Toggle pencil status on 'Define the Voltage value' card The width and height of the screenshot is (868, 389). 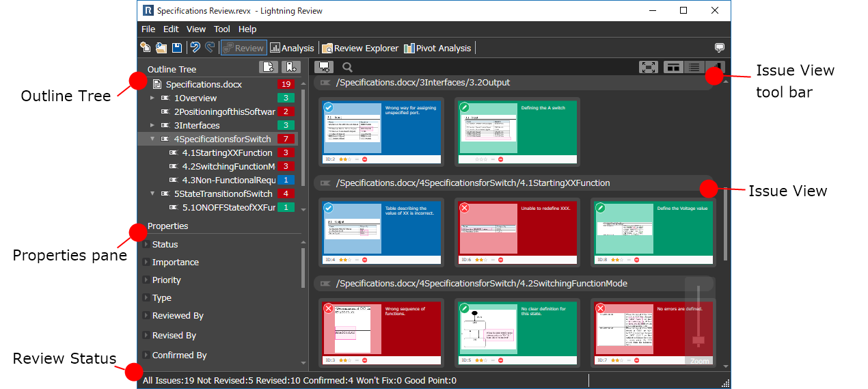coord(601,208)
